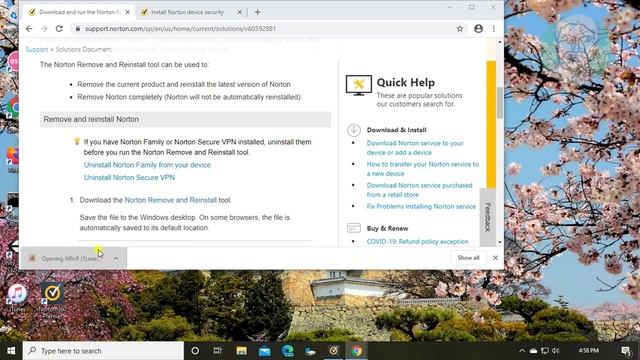640x360 pixels.
Task: Open 'COVID-19: Refund policy exception' link
Action: [x=418, y=242]
